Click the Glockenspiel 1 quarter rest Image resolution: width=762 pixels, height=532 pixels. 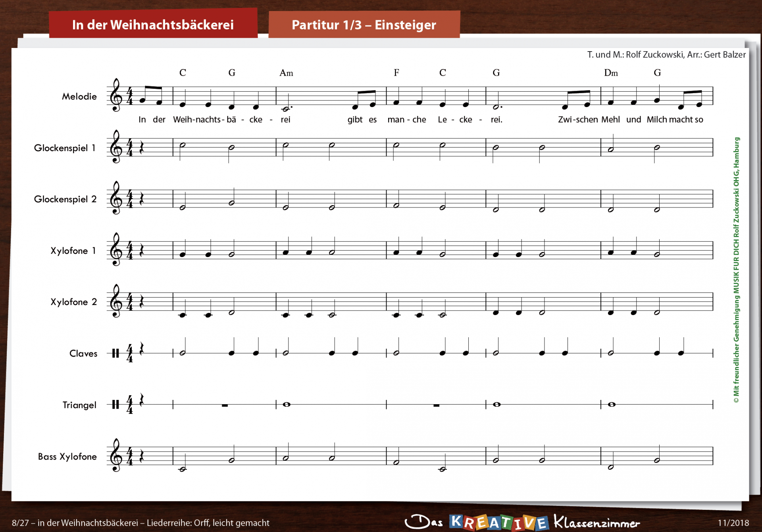[141, 148]
